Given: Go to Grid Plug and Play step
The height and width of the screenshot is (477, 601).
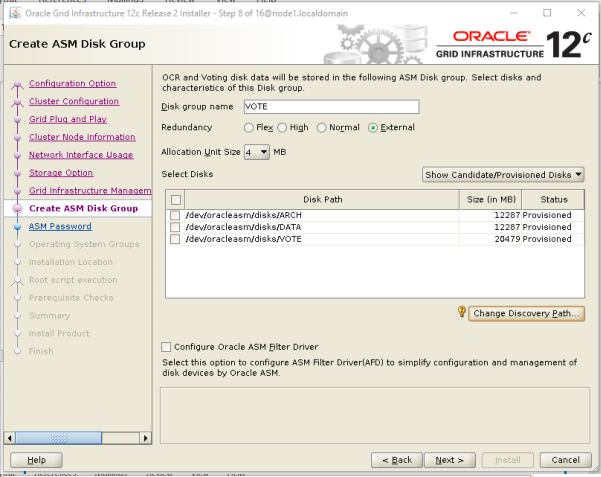Looking at the screenshot, I should point(68,119).
